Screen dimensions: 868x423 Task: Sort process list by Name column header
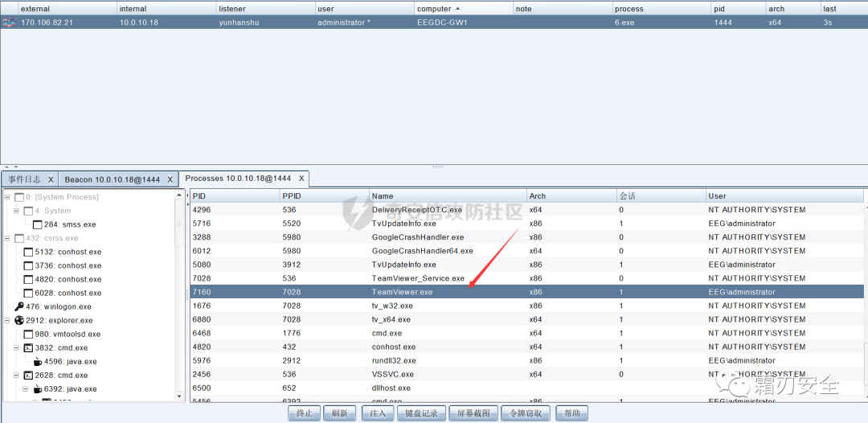[x=448, y=196]
